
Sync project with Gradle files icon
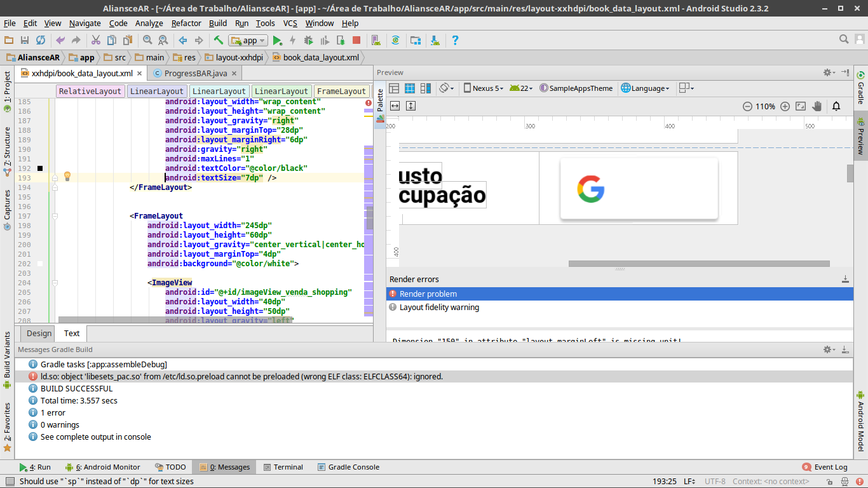(395, 40)
